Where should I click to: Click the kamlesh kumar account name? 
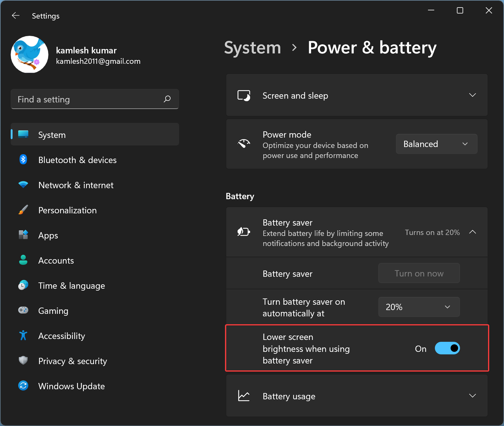pyautogui.click(x=86, y=50)
